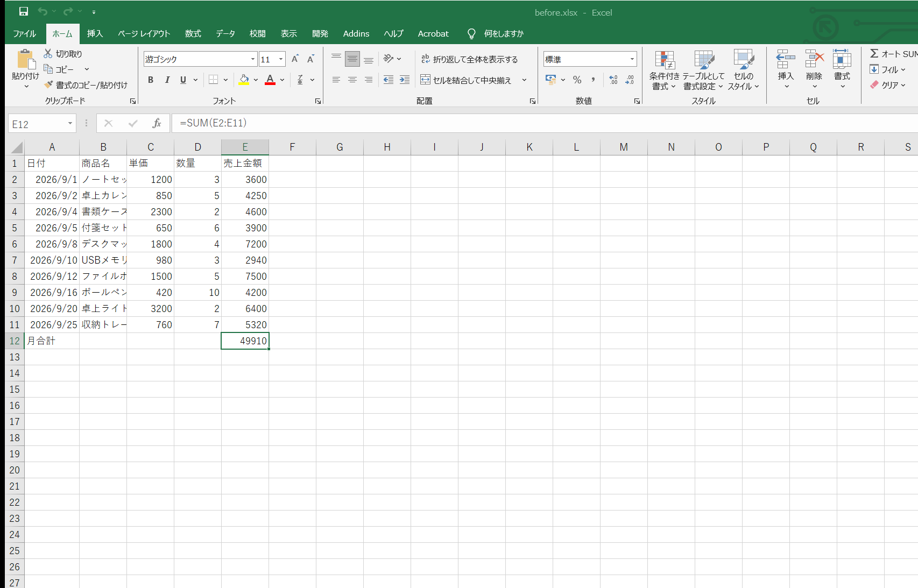Screen dimensions: 918x588
Task: Switch to the Data tab (データ)
Action: [x=225, y=33]
